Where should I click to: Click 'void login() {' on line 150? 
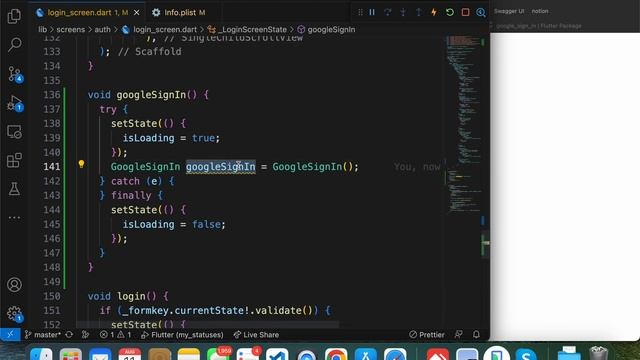coord(128,296)
